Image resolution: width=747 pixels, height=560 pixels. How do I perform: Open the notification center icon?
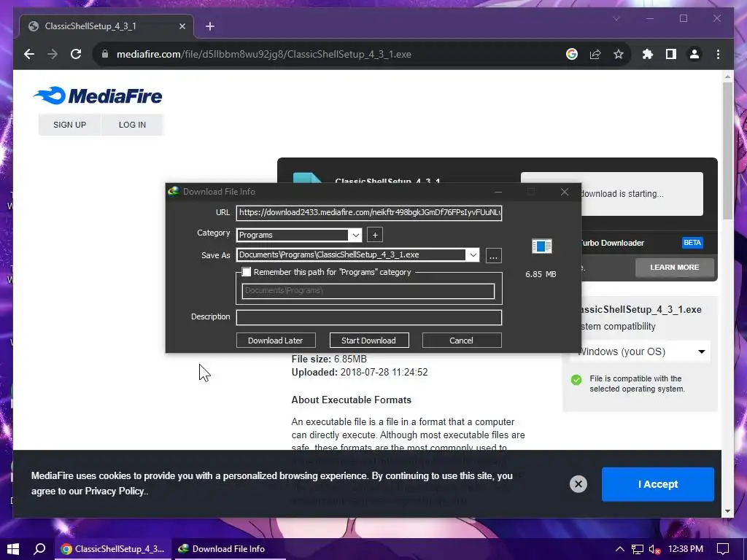(723, 549)
